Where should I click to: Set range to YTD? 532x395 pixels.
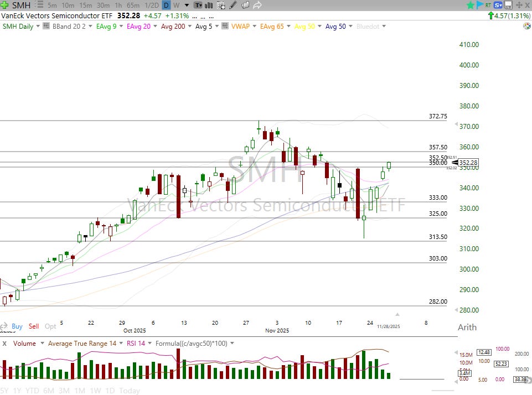(32, 391)
